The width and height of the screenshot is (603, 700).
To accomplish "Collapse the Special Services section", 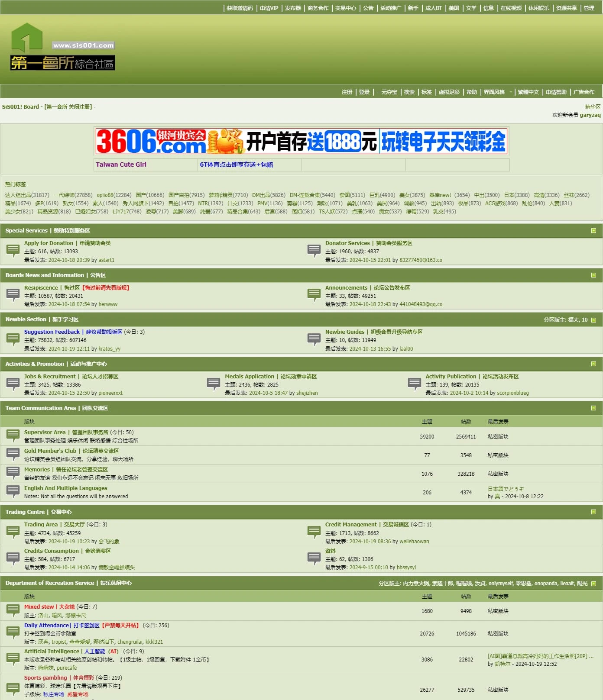I will click(593, 231).
